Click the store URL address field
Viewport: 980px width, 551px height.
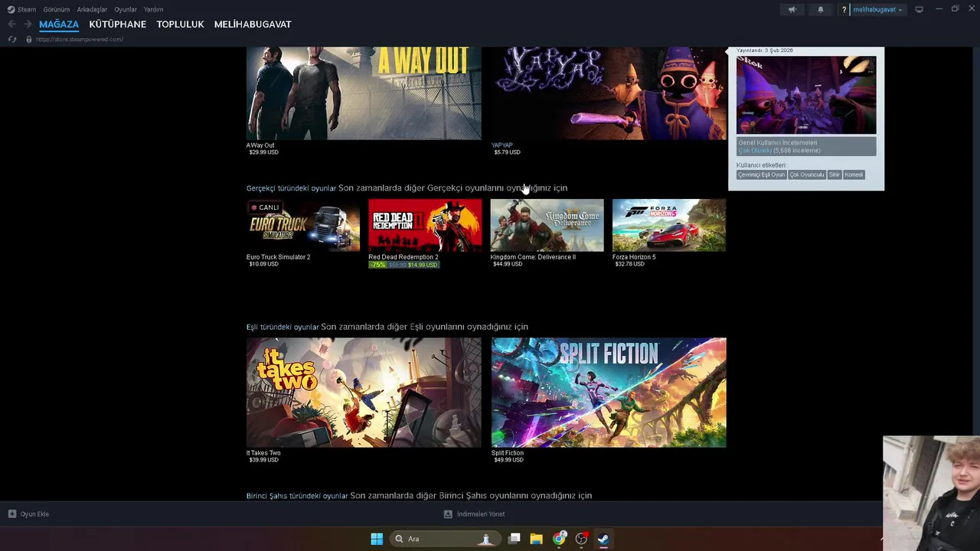tap(80, 39)
